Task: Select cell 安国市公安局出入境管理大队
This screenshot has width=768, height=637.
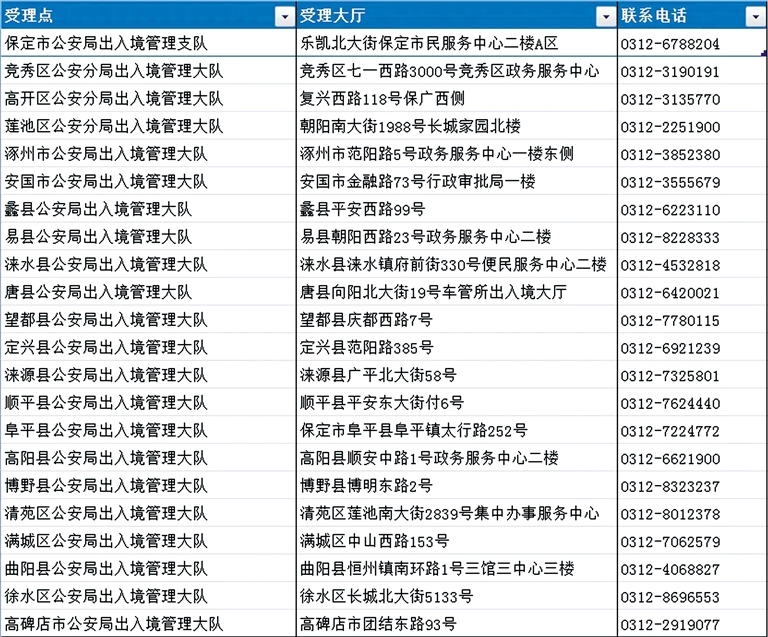Action: pyautogui.click(x=148, y=182)
